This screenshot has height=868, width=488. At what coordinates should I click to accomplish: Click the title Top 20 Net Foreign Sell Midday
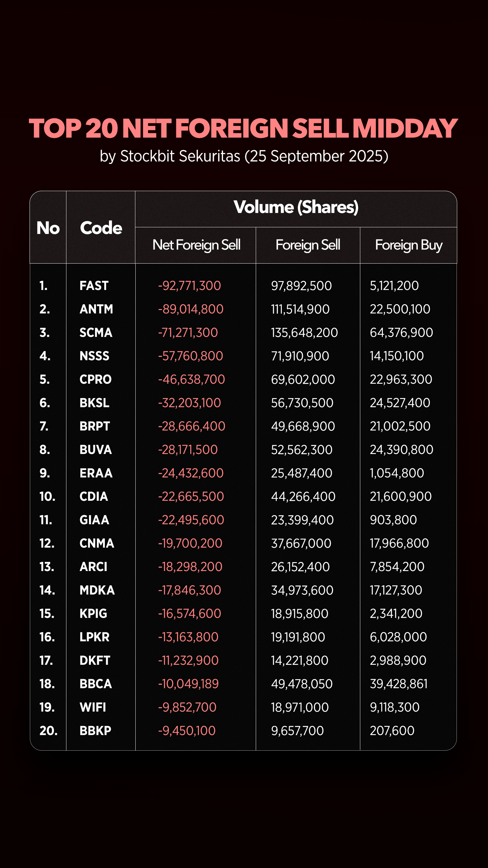click(243, 128)
